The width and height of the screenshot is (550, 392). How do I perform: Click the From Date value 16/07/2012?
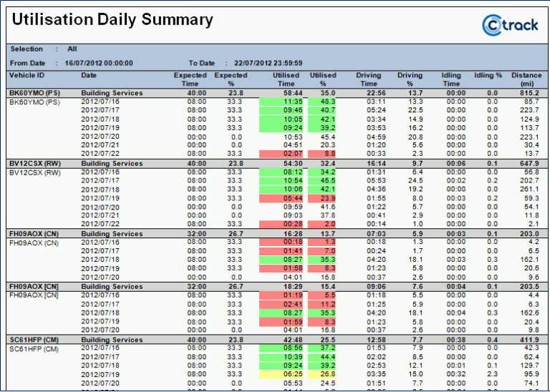(99, 63)
